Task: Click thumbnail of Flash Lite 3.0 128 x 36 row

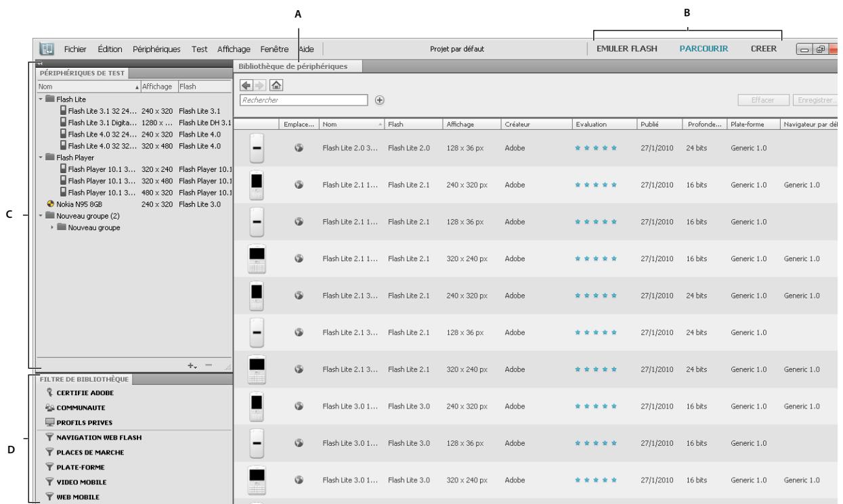Action: click(257, 443)
